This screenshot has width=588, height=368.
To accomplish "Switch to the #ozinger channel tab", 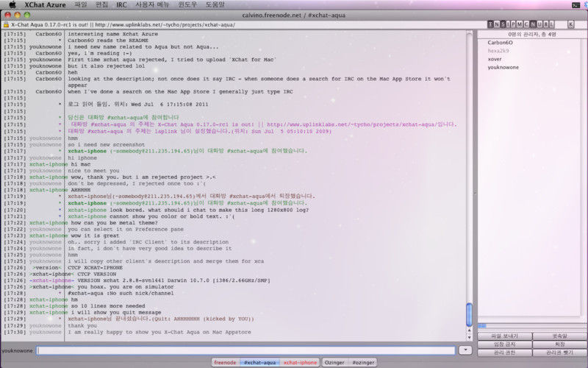I will point(363,362).
